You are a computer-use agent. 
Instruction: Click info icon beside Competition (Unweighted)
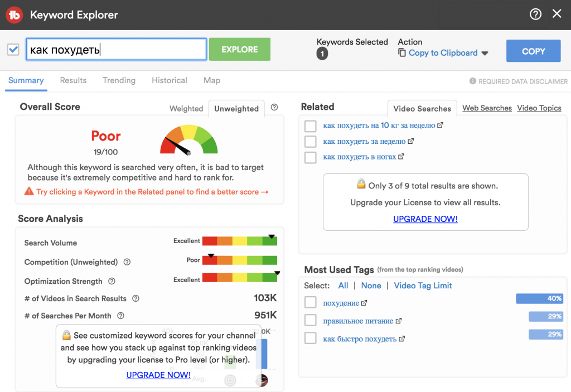coord(127,262)
